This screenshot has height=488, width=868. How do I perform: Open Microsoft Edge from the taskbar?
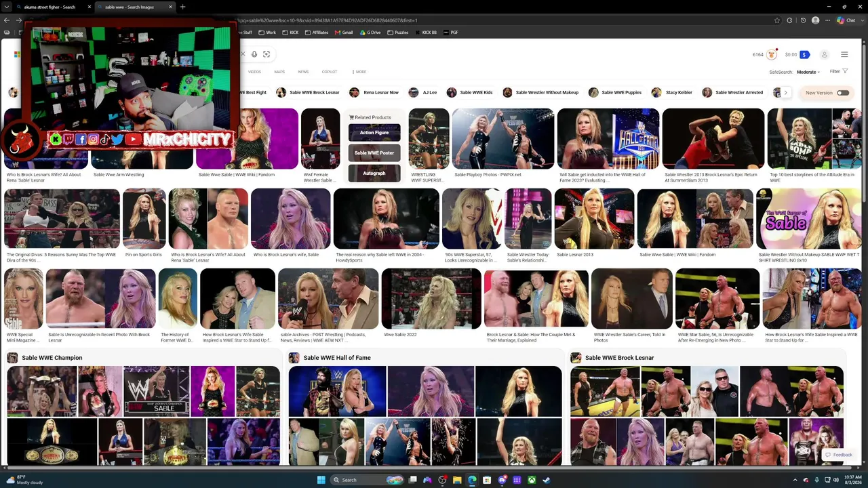(x=472, y=480)
